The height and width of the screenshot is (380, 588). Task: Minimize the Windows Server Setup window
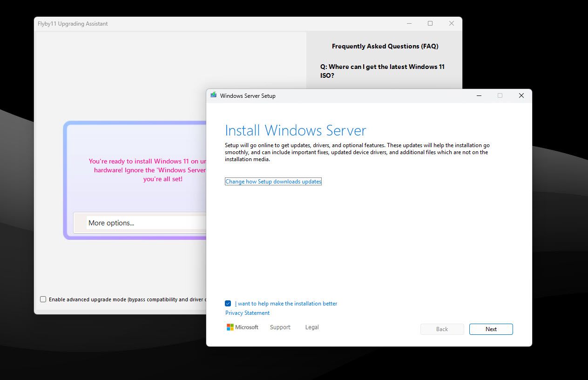click(479, 95)
